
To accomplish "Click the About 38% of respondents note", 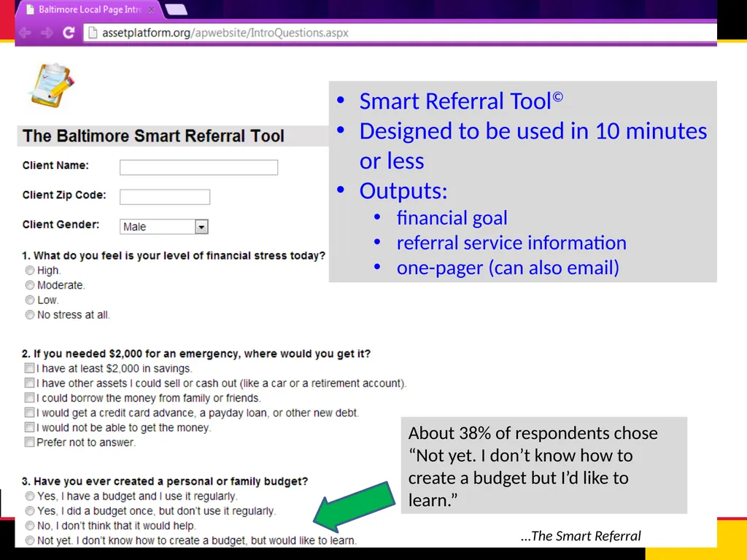I will (543, 466).
